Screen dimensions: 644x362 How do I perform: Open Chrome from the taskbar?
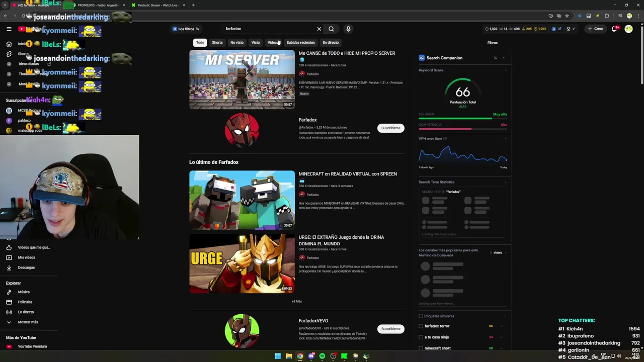coord(300,356)
